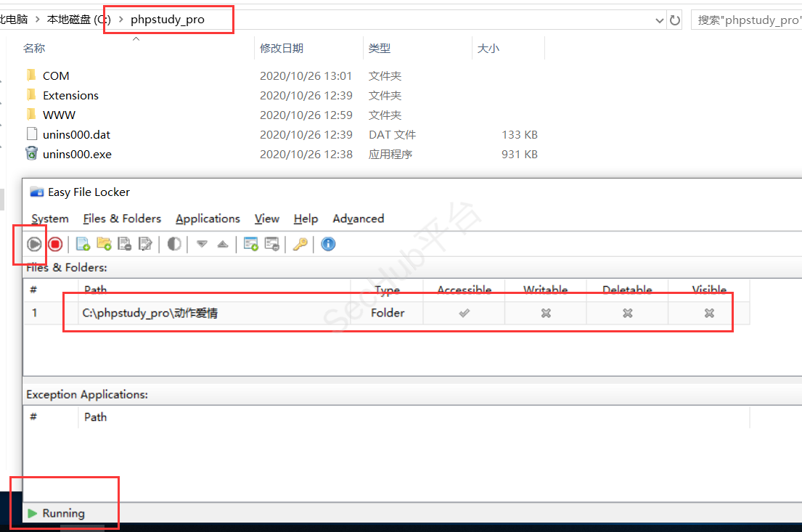Select the Extensions folder
This screenshot has height=532, width=802.
(70, 95)
